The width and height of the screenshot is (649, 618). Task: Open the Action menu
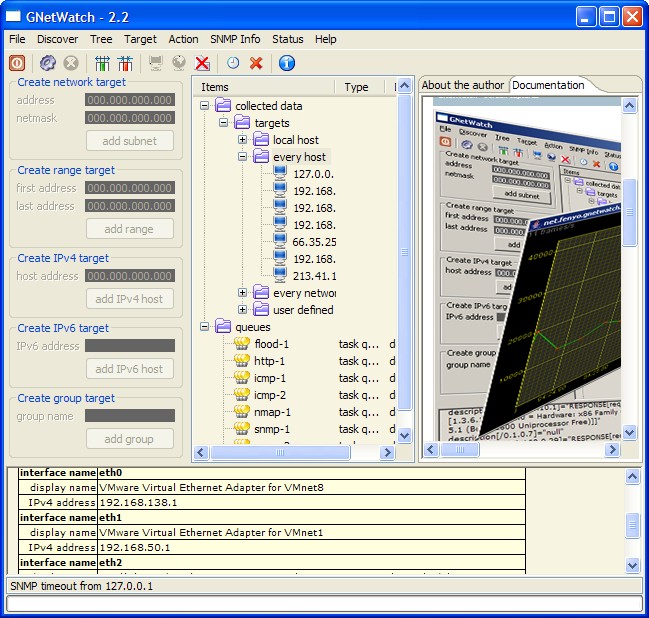(183, 39)
